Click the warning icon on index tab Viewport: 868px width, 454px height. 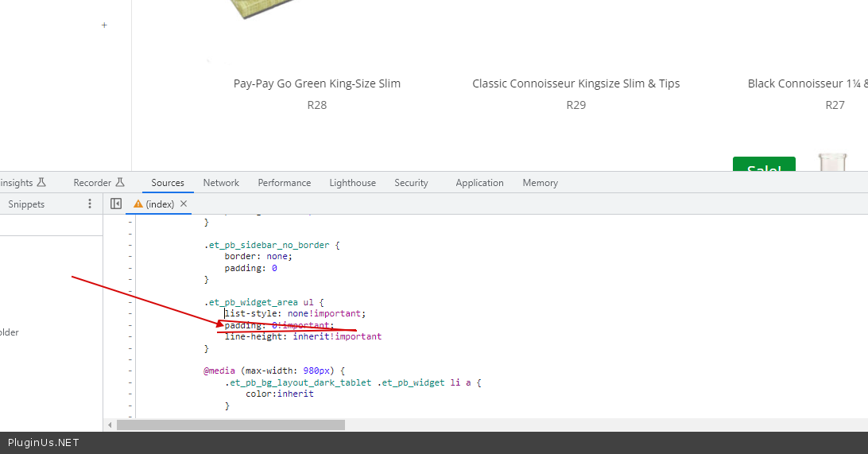point(138,204)
